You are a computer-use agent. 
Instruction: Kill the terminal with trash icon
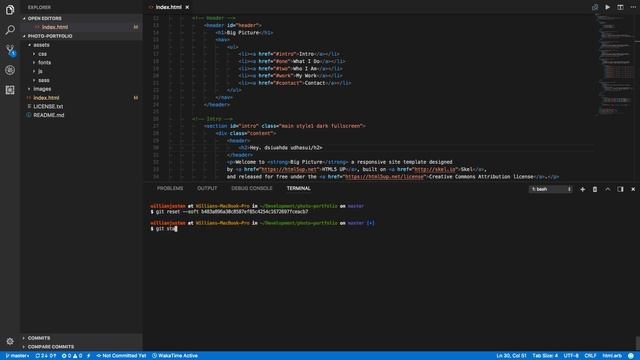pos(595,189)
